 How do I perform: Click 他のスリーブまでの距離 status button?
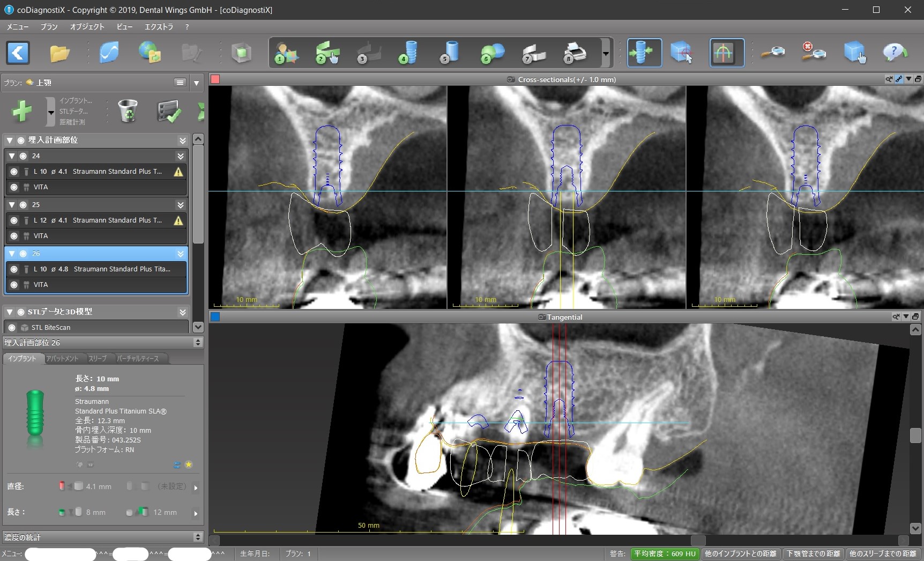click(883, 553)
